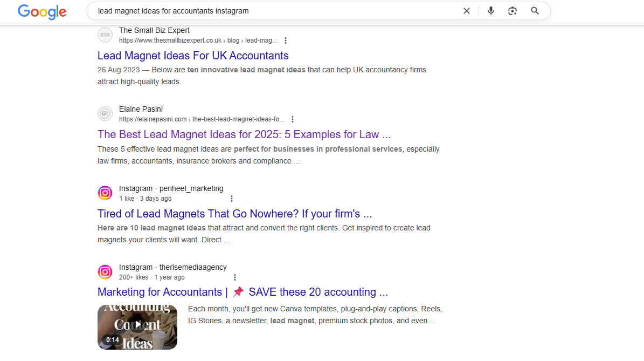644x361 pixels.
Task: Click '200+ likes · 1 year ago' text
Action: (152, 277)
